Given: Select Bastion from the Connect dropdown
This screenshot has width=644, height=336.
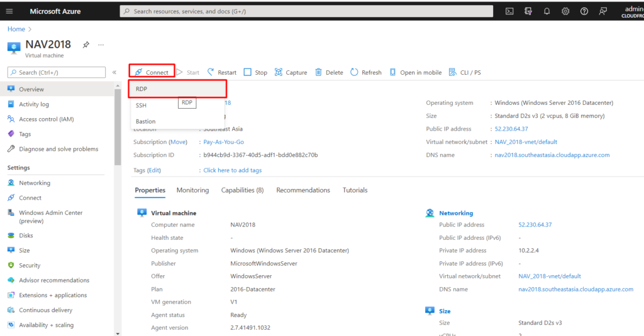Looking at the screenshot, I should pyautogui.click(x=177, y=121).
